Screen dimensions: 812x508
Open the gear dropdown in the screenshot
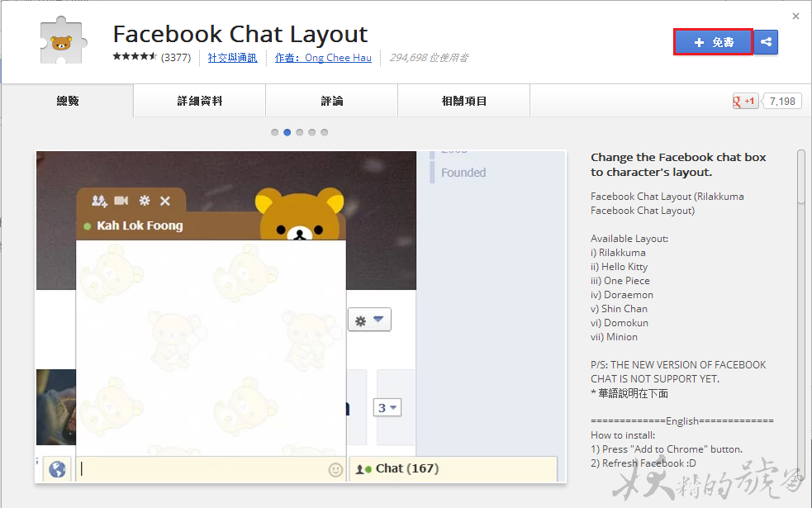point(369,320)
